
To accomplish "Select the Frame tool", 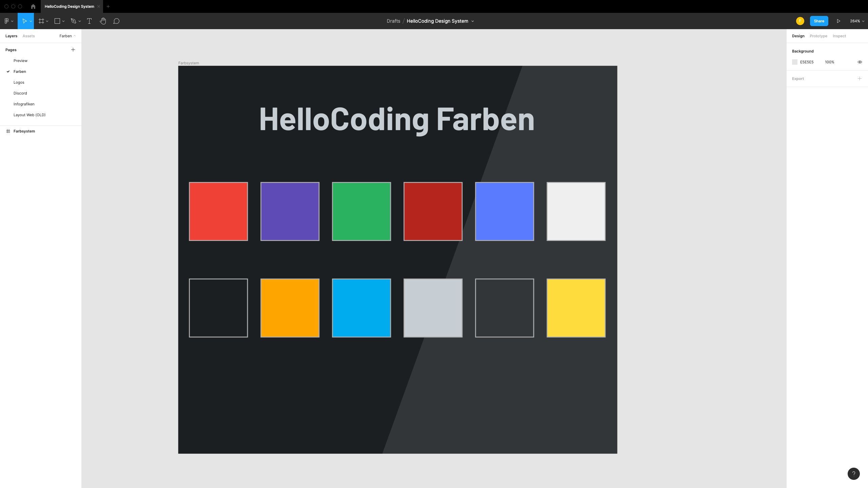I will click(x=41, y=21).
